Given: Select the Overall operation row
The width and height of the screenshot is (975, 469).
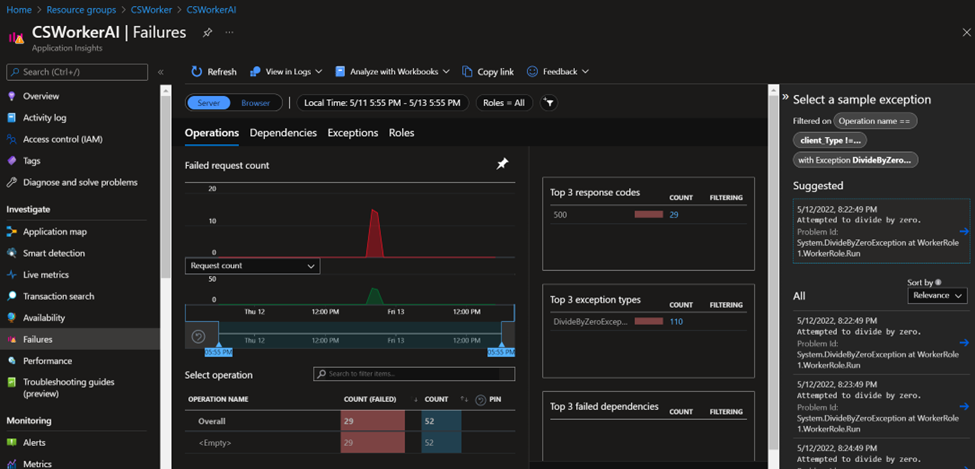Looking at the screenshot, I should coord(350,421).
